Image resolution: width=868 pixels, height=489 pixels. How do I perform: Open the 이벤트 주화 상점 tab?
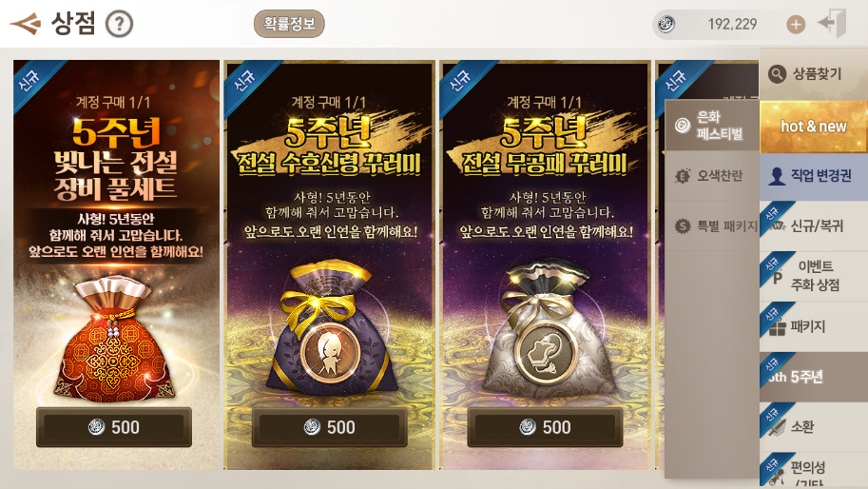click(814, 276)
